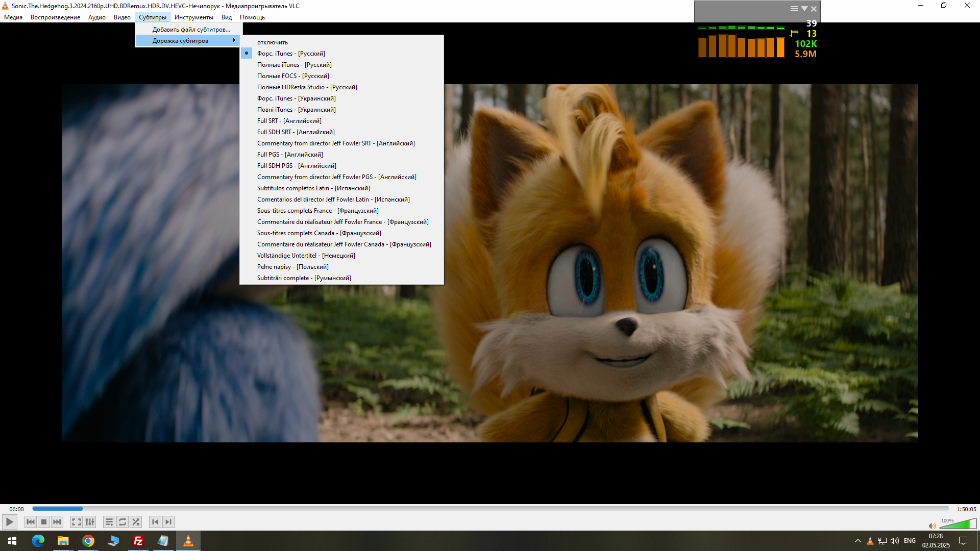Mute audio via speaker icon

click(932, 525)
